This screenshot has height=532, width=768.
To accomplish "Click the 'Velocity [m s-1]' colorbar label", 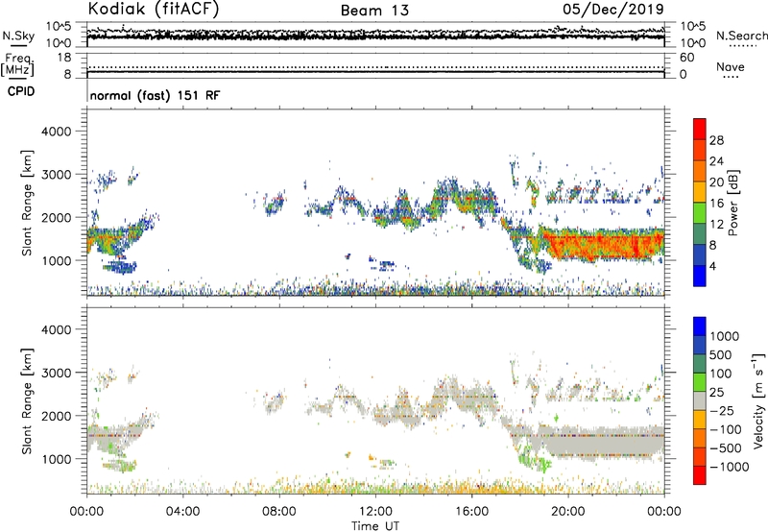I will click(x=758, y=400).
